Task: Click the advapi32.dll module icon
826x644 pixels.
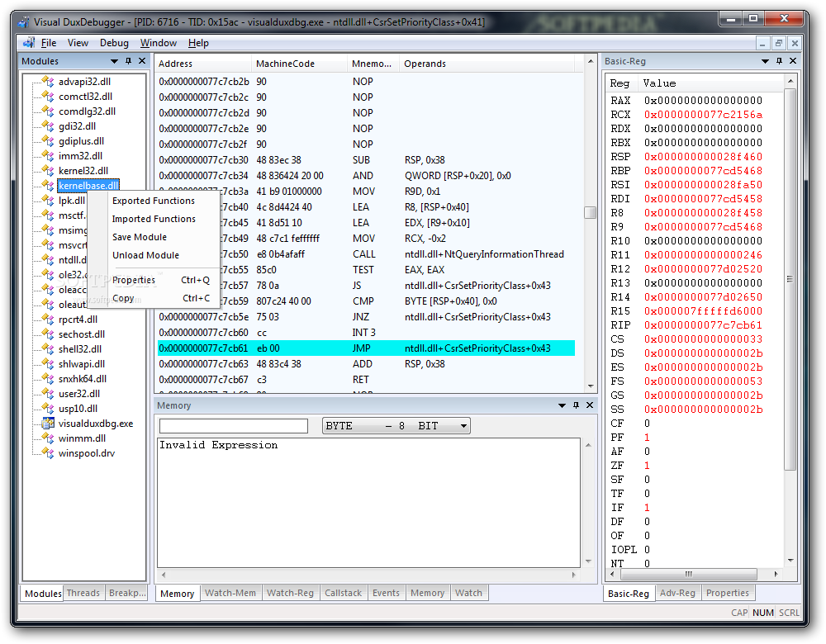Action: tap(49, 82)
